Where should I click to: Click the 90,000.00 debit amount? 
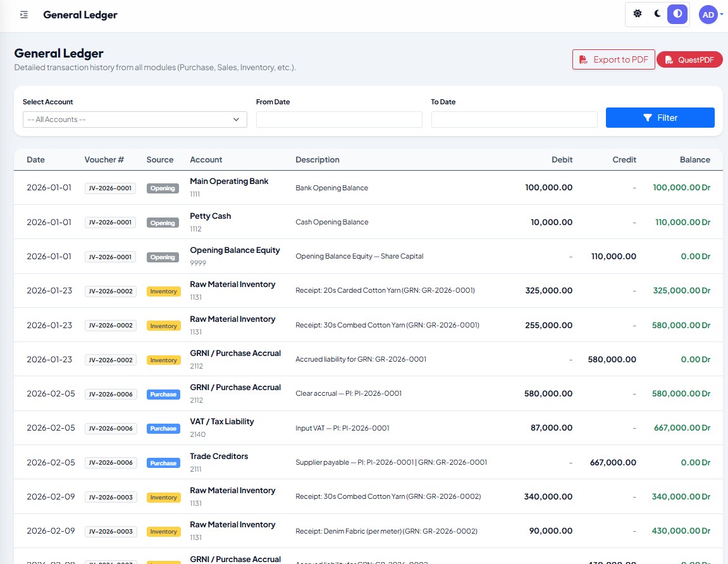click(x=551, y=530)
